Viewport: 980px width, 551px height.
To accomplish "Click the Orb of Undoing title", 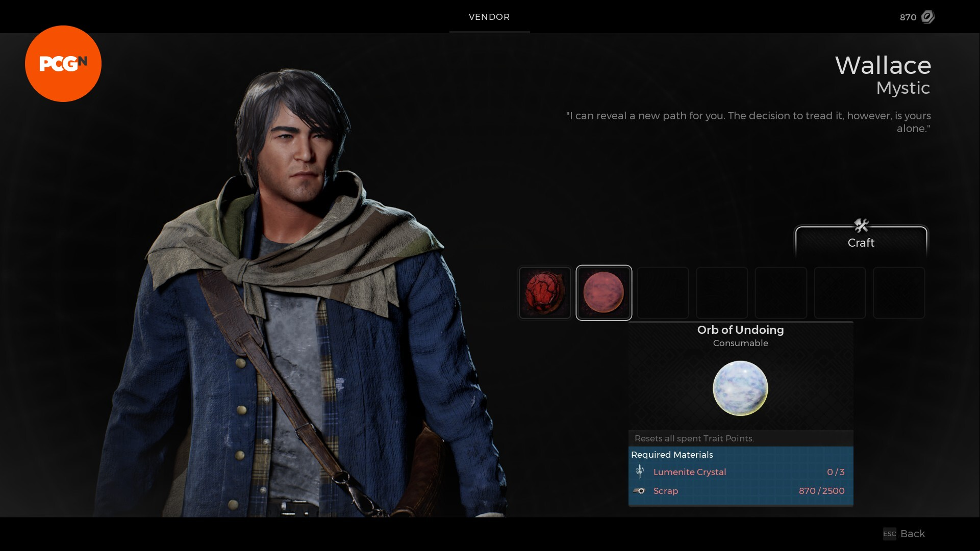I will (740, 330).
